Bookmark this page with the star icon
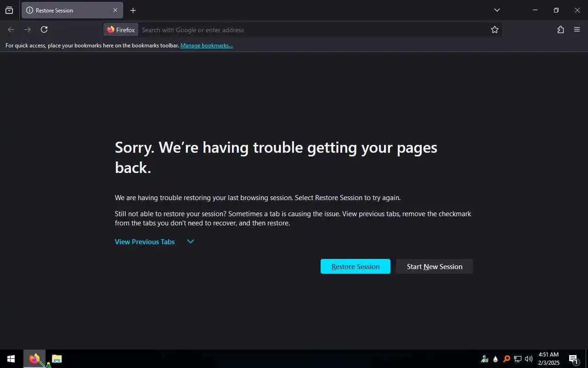Screen dimensions: 588x368 coord(495,29)
